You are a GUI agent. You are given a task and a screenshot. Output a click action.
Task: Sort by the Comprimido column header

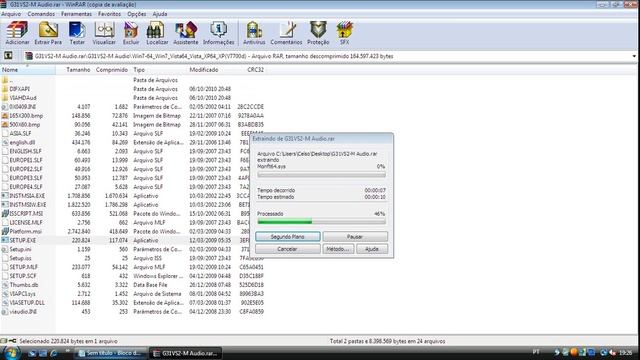point(111,70)
